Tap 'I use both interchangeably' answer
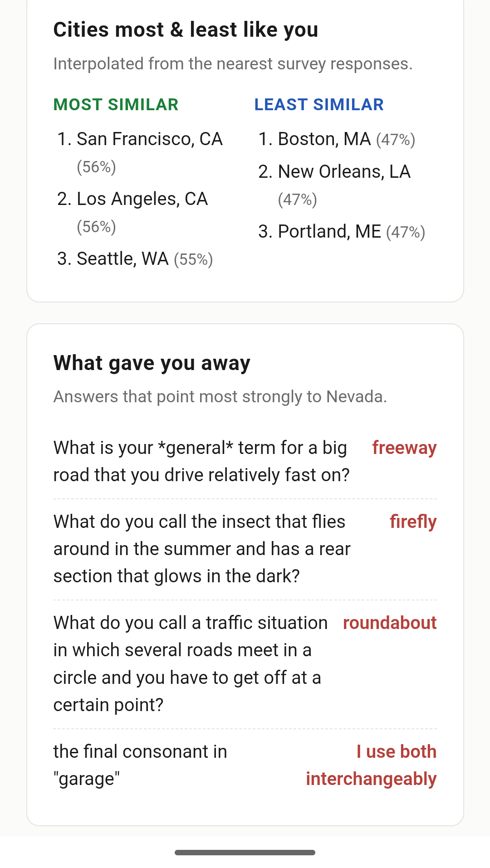490x868 pixels. 371,766
